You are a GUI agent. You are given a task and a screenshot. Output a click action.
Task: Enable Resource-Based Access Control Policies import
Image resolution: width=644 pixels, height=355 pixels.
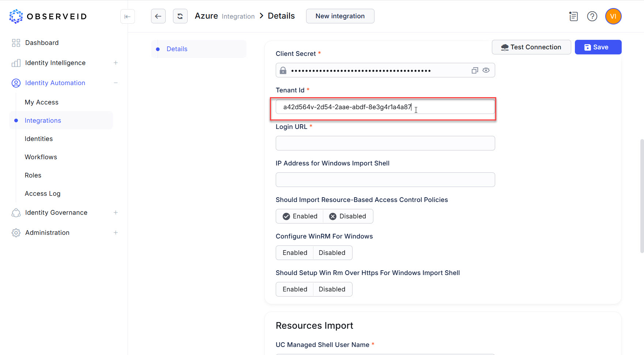pos(300,216)
